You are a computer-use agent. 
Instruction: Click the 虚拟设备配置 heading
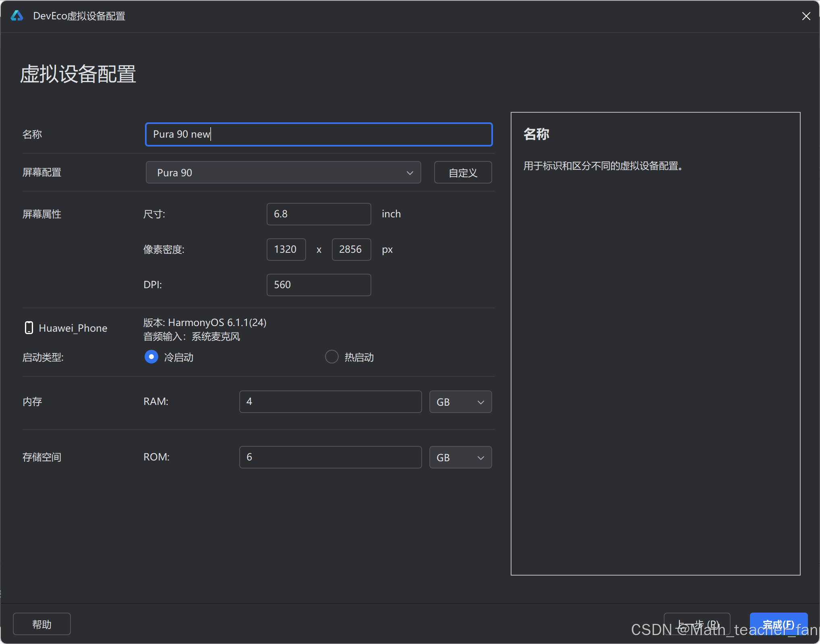click(78, 74)
